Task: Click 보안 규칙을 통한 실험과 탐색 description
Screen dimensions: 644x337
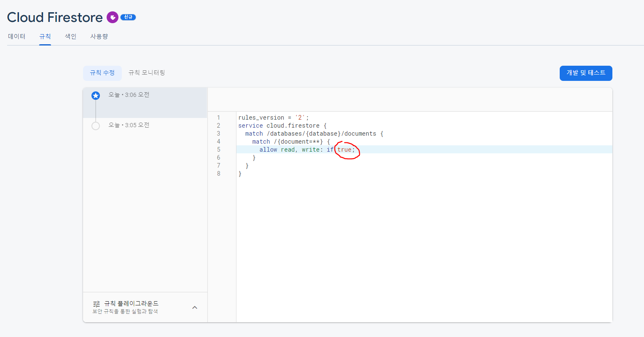Action: tap(125, 311)
